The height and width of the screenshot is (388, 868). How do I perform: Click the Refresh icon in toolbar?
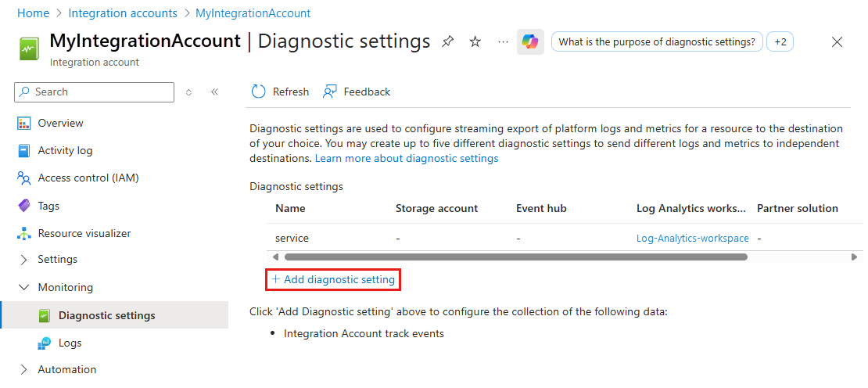pos(259,92)
